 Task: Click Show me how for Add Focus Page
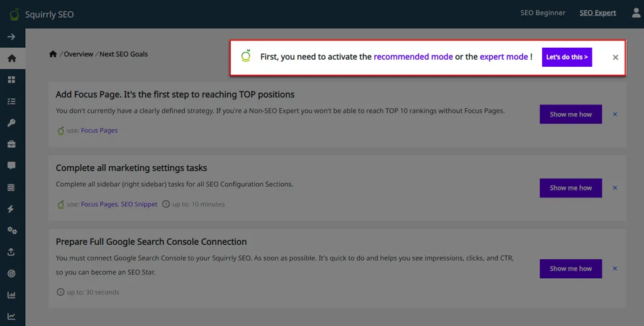click(x=570, y=115)
